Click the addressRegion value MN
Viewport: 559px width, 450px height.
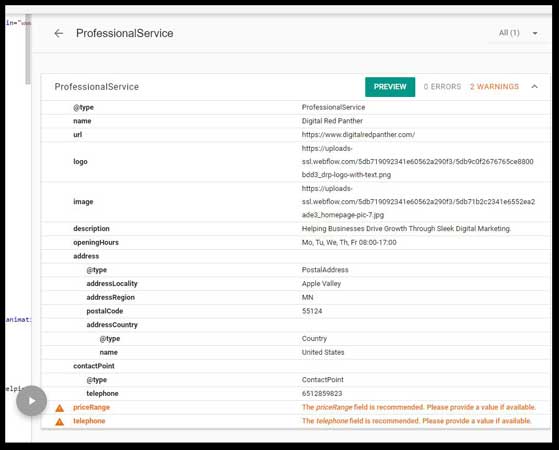(307, 297)
